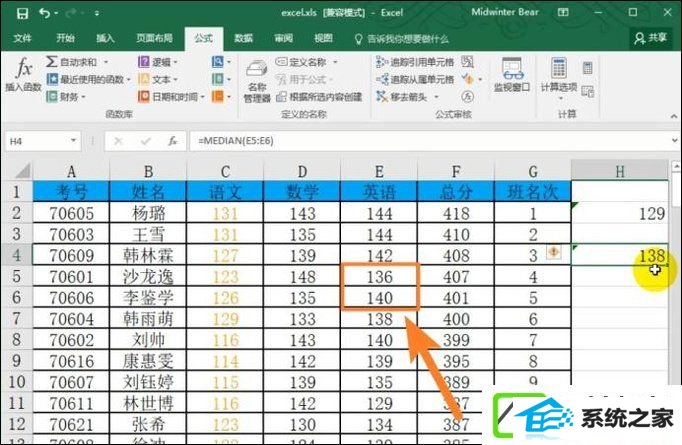Viewport: 682px width, 445px height.
Task: Select total score cell 418
Action: (456, 213)
